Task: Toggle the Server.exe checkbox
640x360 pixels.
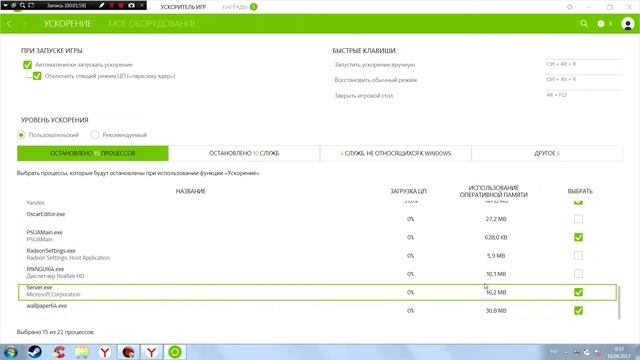Action: click(x=578, y=292)
